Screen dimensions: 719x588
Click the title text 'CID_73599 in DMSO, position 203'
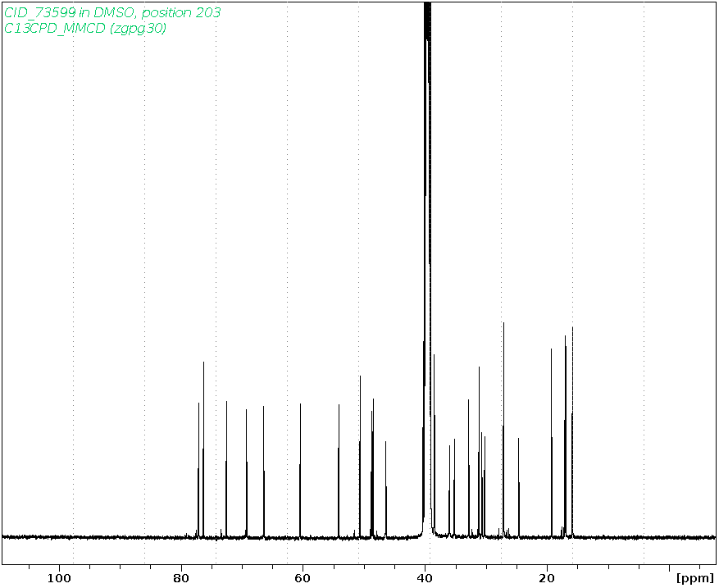112,12
